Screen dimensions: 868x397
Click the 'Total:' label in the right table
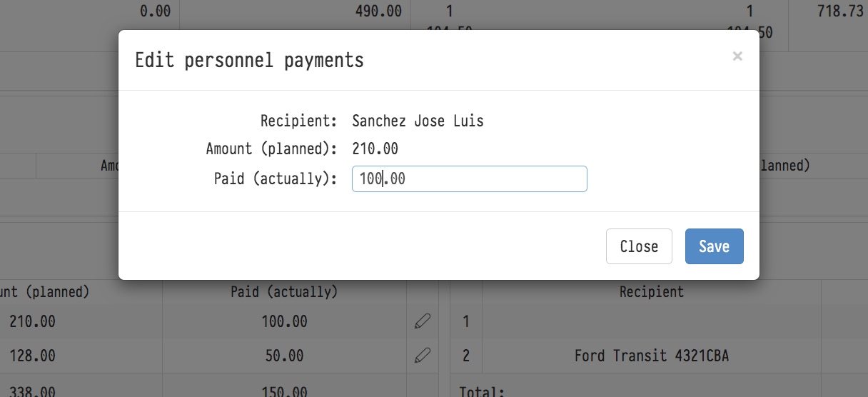tap(482, 391)
